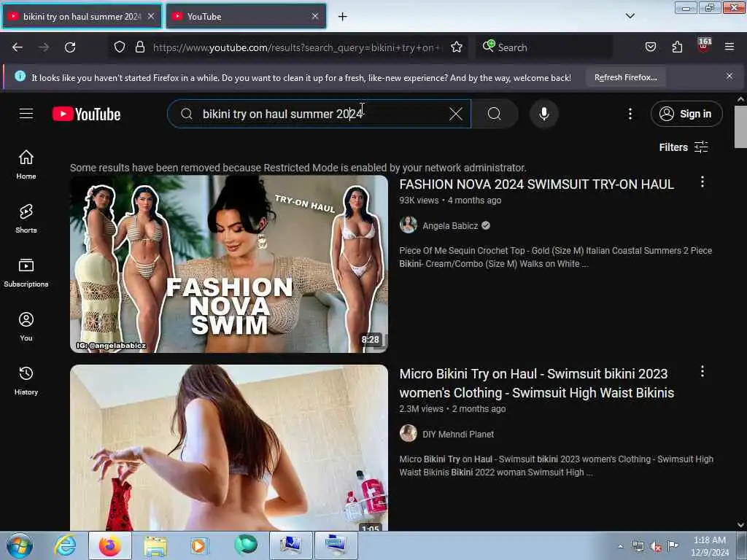This screenshot has height=560, width=747.
Task: Click the extension badge showing 161
Action: pyautogui.click(x=704, y=46)
